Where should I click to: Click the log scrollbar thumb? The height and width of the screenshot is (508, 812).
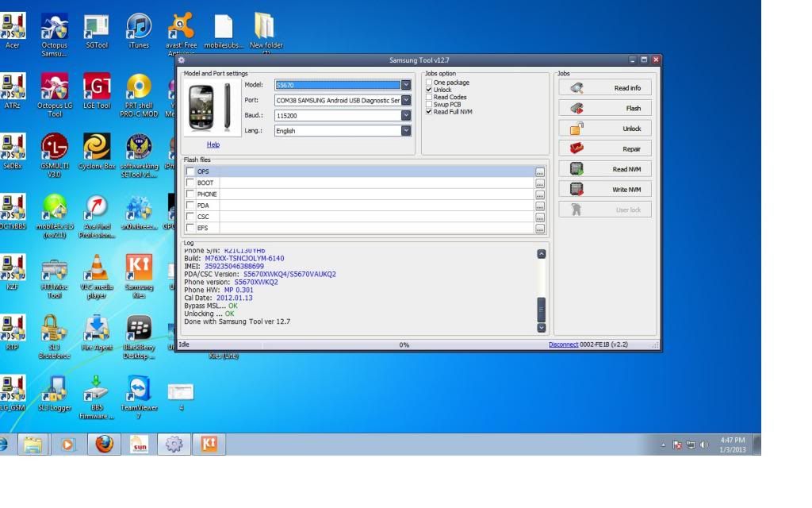pyautogui.click(x=541, y=310)
